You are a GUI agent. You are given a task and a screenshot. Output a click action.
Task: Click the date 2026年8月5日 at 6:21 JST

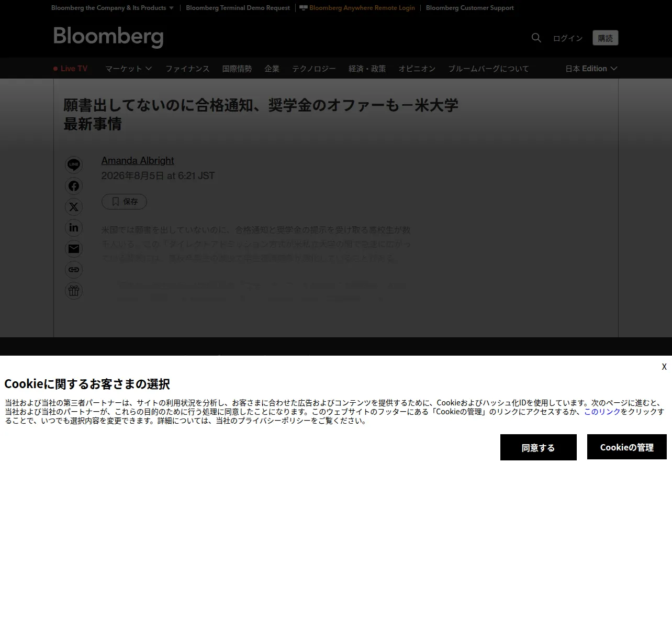158,176
